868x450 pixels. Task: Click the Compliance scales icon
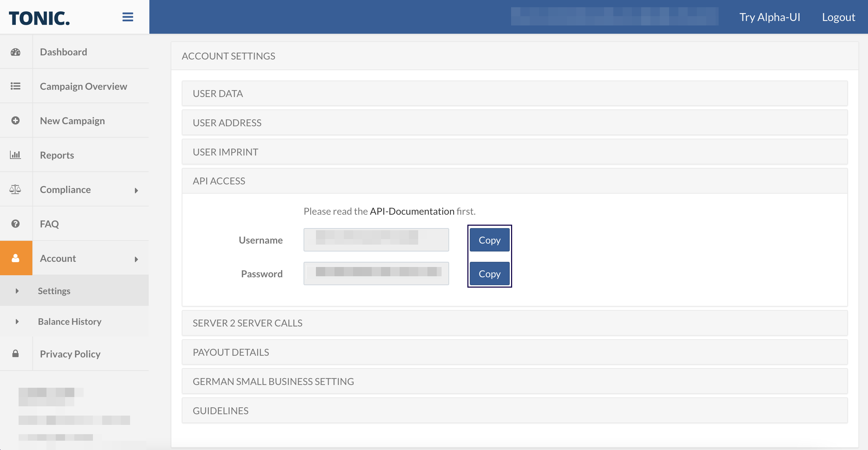coord(15,189)
